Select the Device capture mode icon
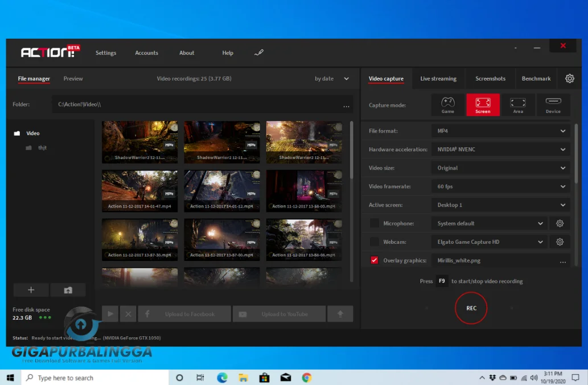 pyautogui.click(x=553, y=105)
